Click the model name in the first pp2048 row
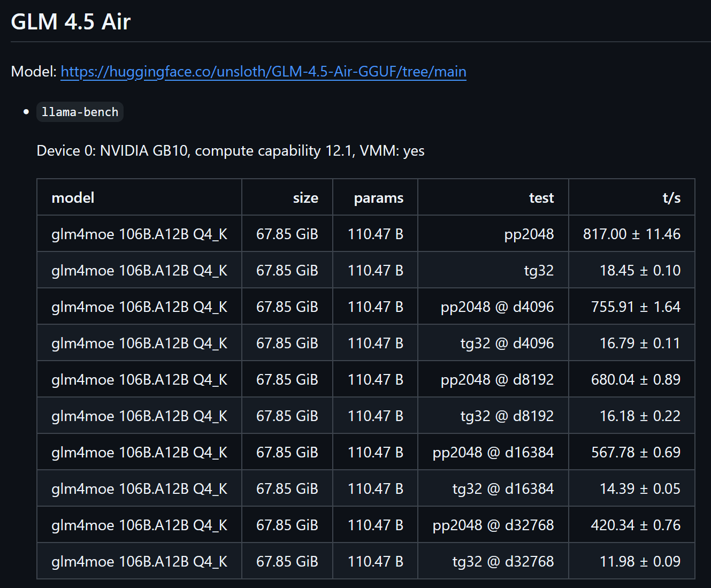The width and height of the screenshot is (711, 588). click(x=139, y=234)
